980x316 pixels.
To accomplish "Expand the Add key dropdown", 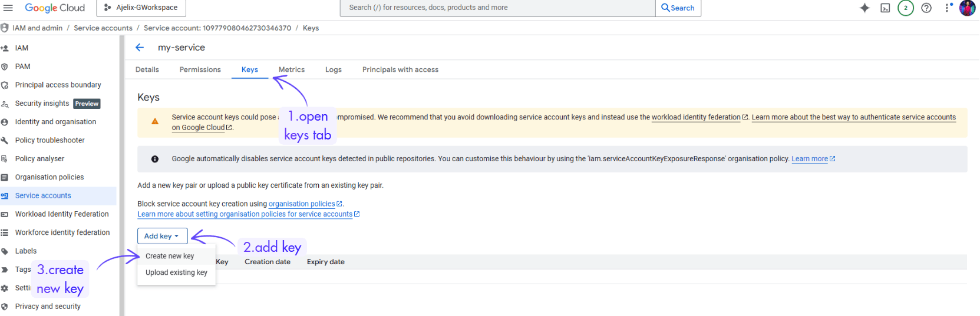I will (x=163, y=236).
